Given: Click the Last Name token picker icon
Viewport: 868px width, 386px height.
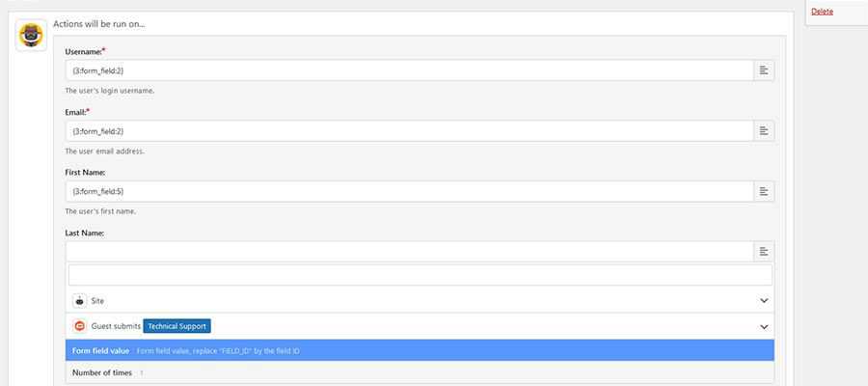Looking at the screenshot, I should point(763,252).
